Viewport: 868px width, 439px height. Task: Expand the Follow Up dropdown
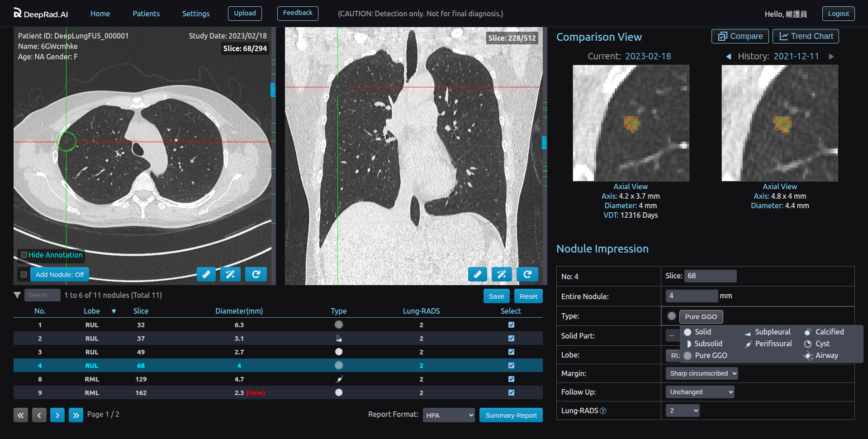click(699, 392)
